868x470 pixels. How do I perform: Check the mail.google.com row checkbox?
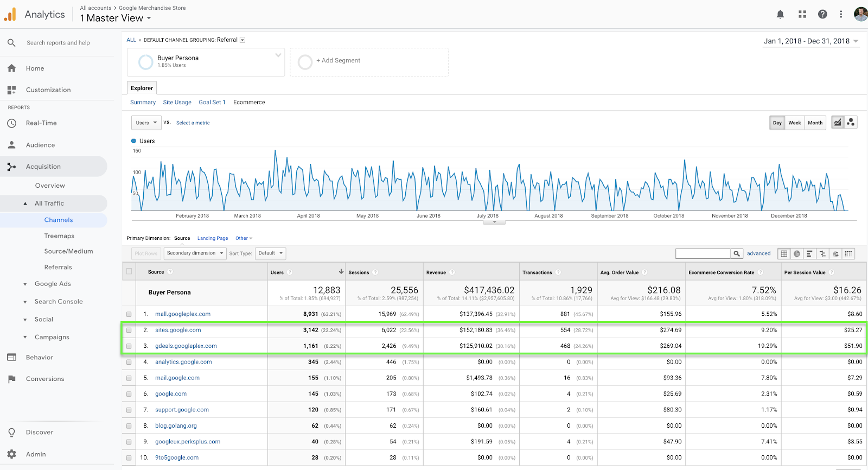tap(129, 378)
